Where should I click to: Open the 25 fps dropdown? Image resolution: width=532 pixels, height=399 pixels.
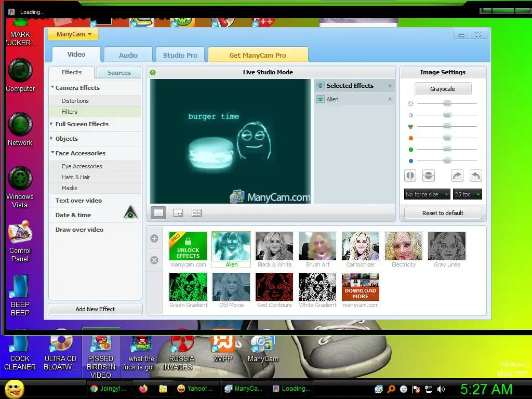(467, 194)
